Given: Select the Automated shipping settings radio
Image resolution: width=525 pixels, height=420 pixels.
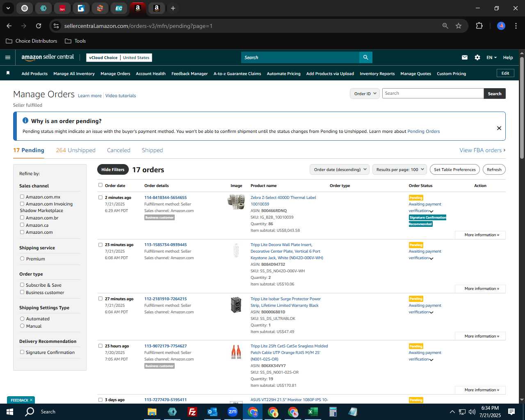Looking at the screenshot, I should (x=22, y=318).
